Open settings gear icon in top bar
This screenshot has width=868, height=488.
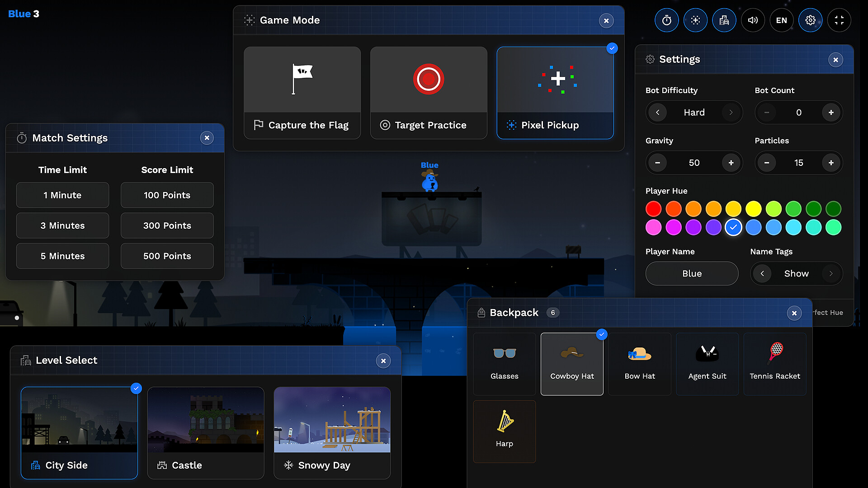click(x=810, y=20)
